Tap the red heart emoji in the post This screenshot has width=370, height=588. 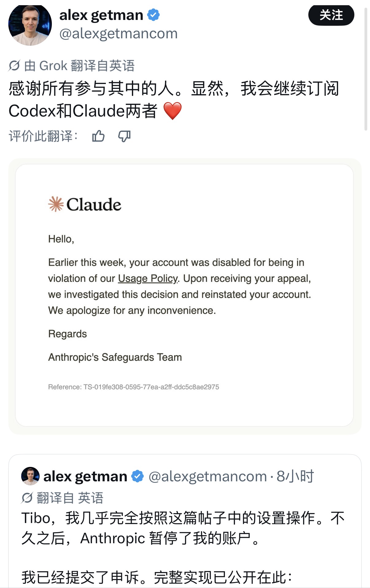[173, 111]
